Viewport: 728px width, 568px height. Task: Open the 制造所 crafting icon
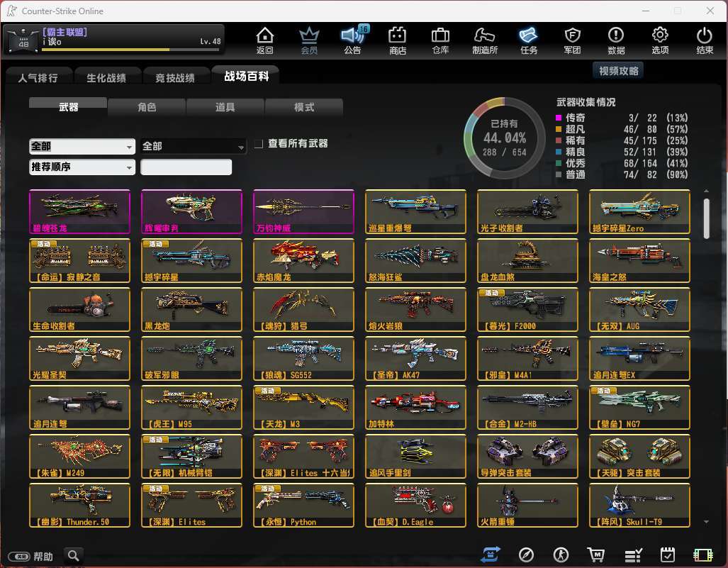click(x=485, y=40)
